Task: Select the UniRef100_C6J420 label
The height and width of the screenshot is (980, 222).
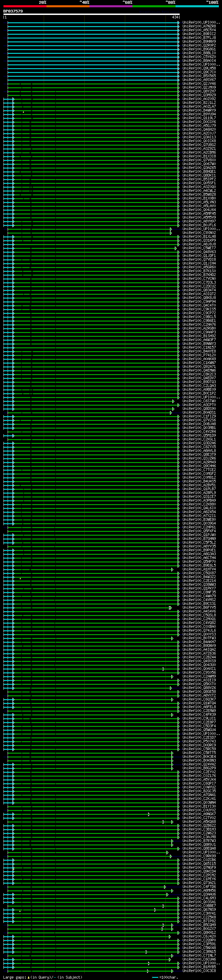Action: [199, 936]
